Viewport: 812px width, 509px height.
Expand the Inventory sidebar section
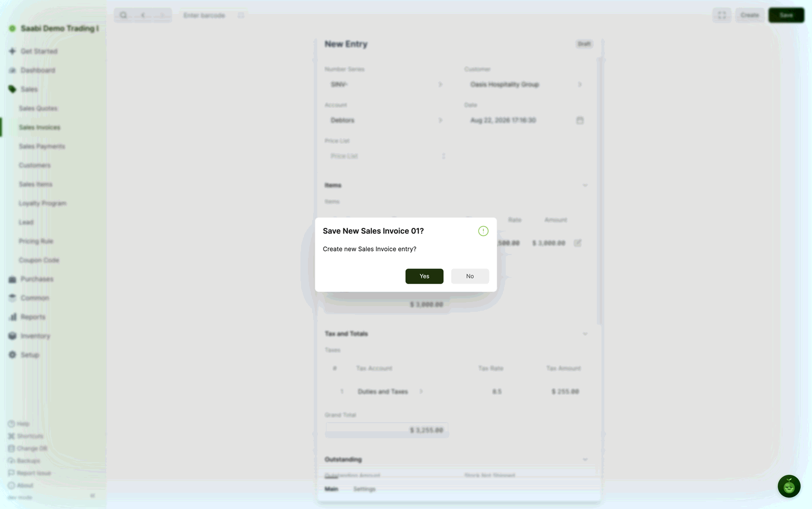35,336
